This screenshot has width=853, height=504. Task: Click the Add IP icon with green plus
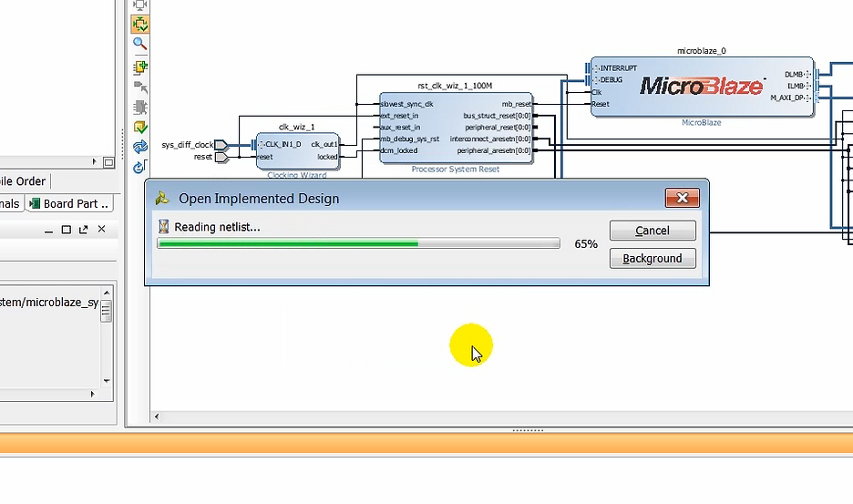tap(140, 67)
